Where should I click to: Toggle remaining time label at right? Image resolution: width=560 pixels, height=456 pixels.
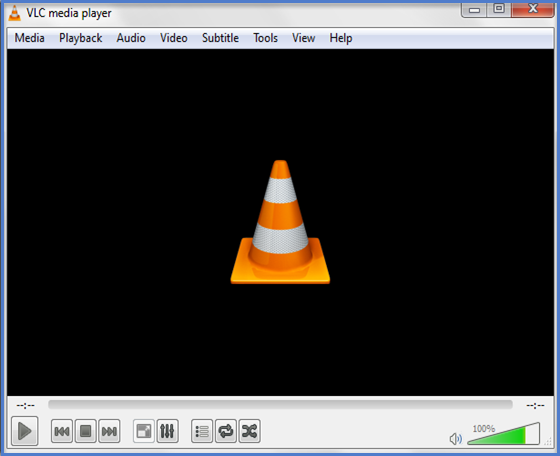(x=535, y=405)
